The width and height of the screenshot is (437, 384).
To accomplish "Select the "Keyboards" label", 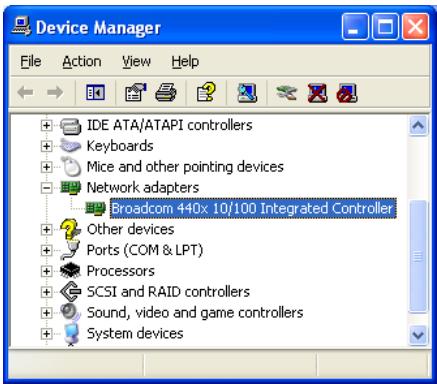I will (x=120, y=146).
